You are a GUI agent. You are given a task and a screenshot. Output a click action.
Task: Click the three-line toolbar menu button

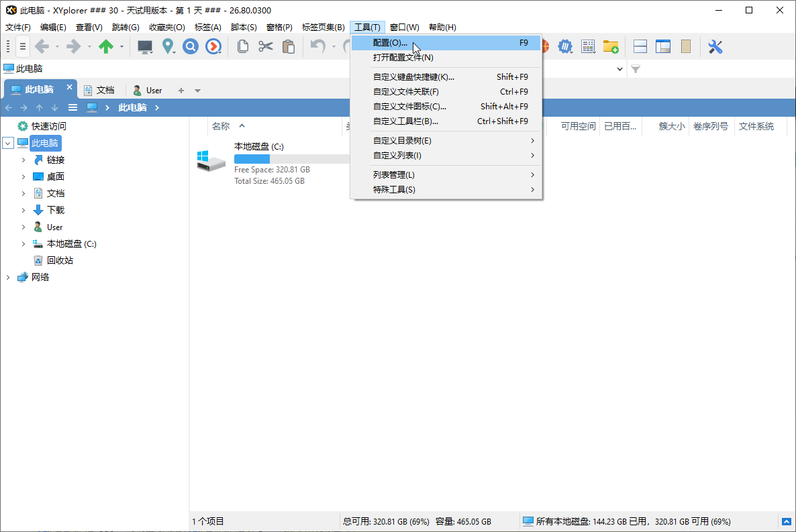[x=23, y=47]
